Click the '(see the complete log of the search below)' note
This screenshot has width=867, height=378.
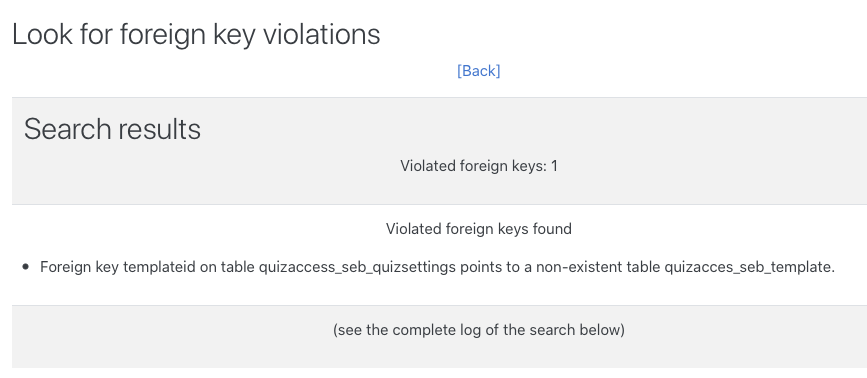tap(479, 330)
